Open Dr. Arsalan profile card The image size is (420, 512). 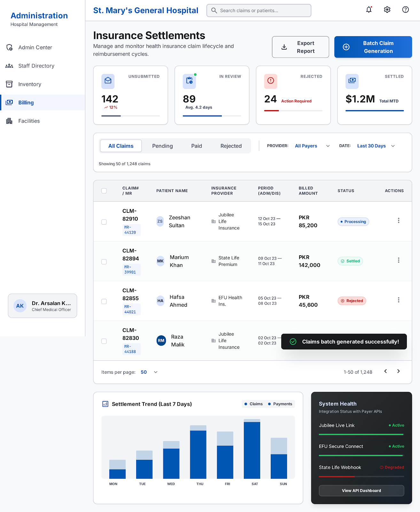pos(43,306)
